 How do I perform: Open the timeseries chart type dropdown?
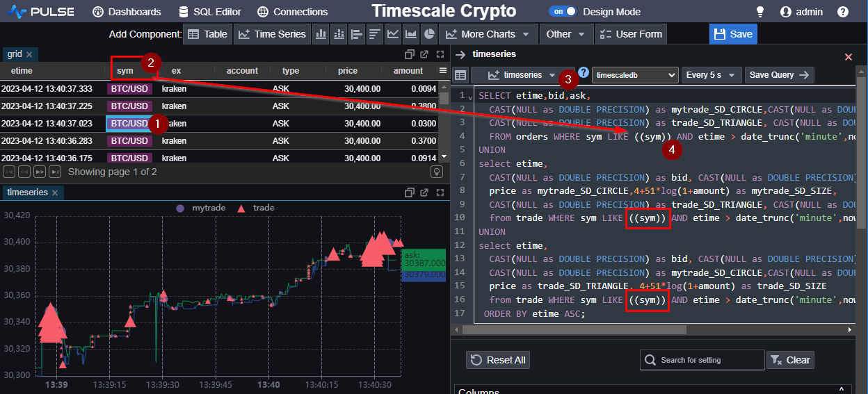click(x=523, y=75)
